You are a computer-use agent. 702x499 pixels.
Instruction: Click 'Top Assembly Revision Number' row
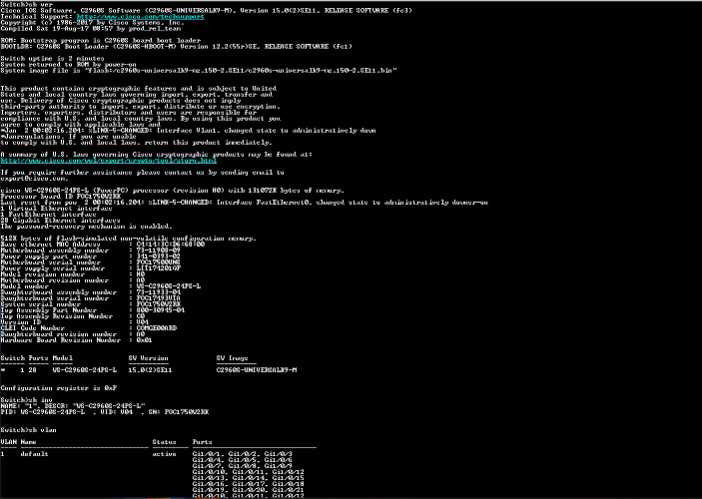[73, 316]
